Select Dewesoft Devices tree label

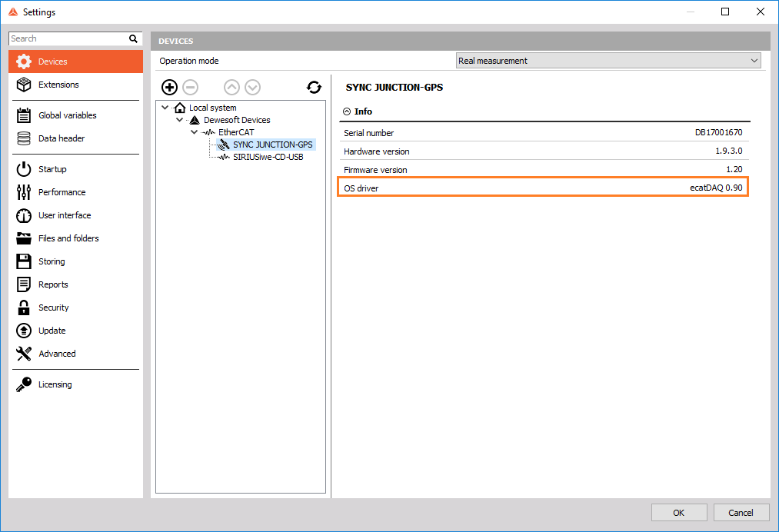pyautogui.click(x=237, y=120)
